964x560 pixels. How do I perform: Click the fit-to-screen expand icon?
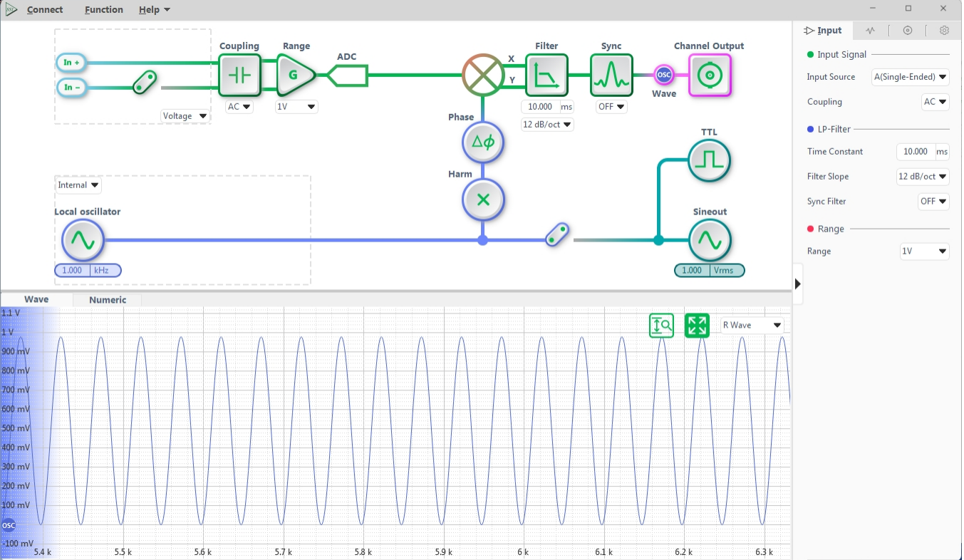coord(697,326)
